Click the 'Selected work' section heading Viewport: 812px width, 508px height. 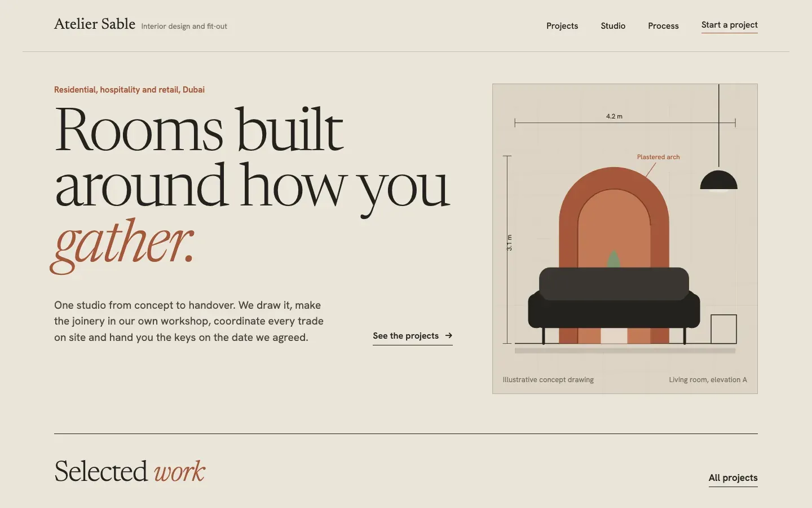coord(130,471)
